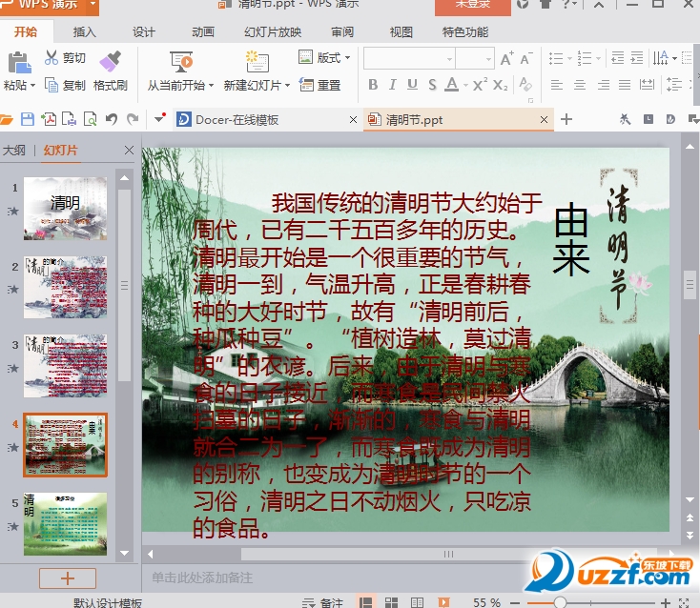
Task: Export to PDF icon in quick toolbar
Action: [x=49, y=119]
